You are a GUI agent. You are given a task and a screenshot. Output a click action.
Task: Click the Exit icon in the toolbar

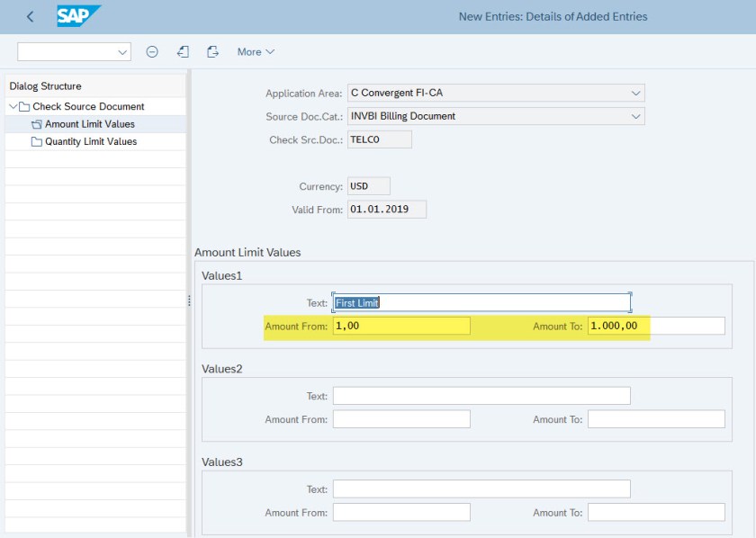(183, 51)
